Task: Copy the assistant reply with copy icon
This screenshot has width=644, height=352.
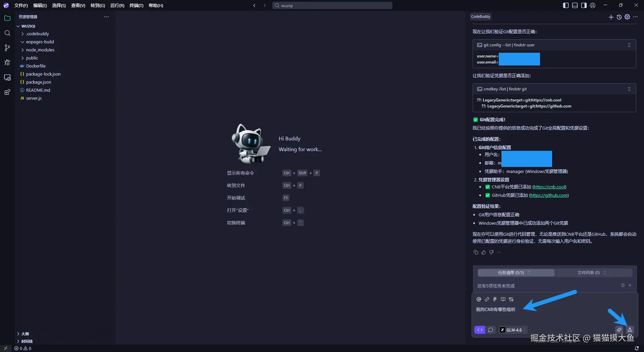Action: click(x=476, y=252)
